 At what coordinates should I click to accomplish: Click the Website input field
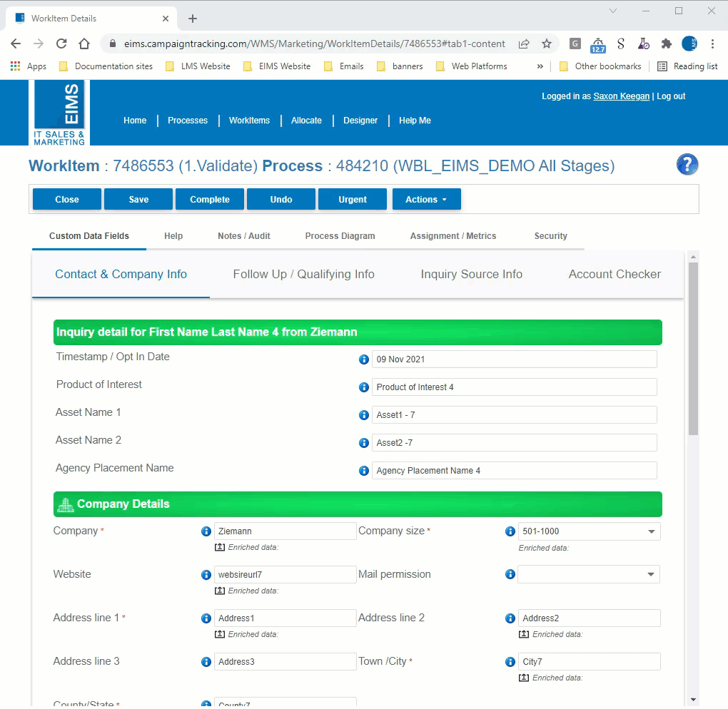tap(285, 574)
